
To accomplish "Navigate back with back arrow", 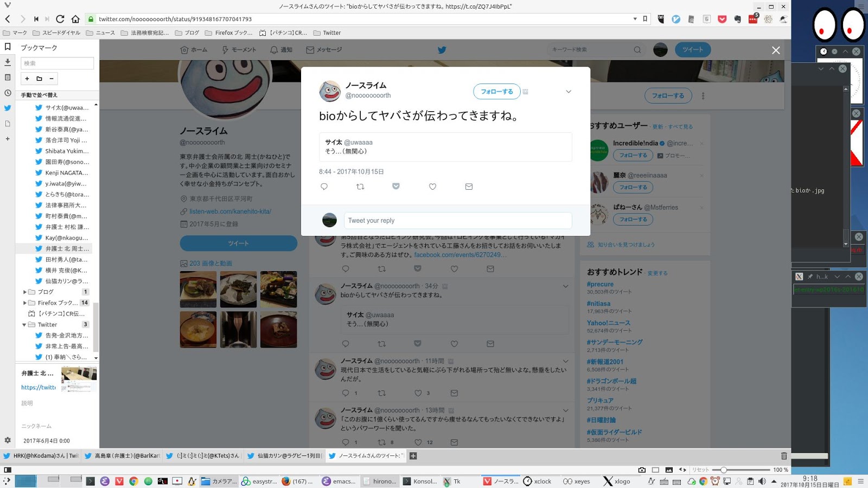I will point(8,19).
